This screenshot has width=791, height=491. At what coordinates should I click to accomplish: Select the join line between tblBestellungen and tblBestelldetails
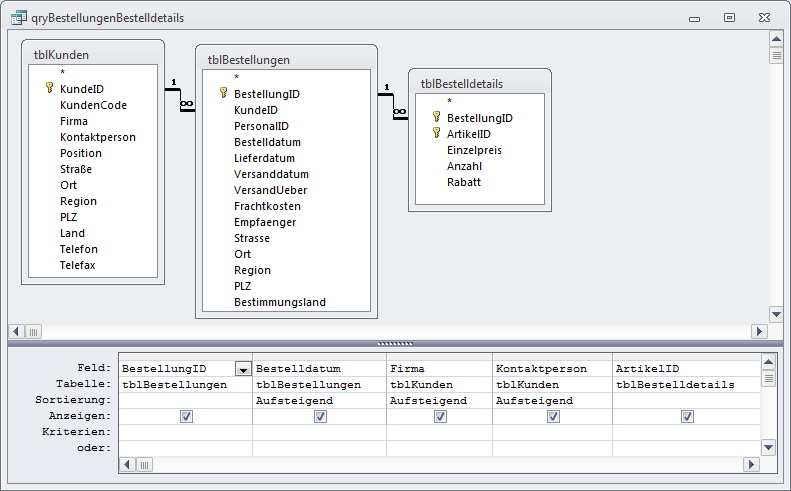pos(392,104)
